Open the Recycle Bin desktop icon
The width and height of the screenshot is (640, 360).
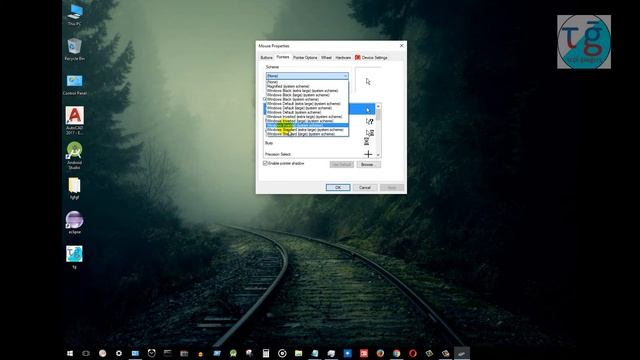click(75, 49)
